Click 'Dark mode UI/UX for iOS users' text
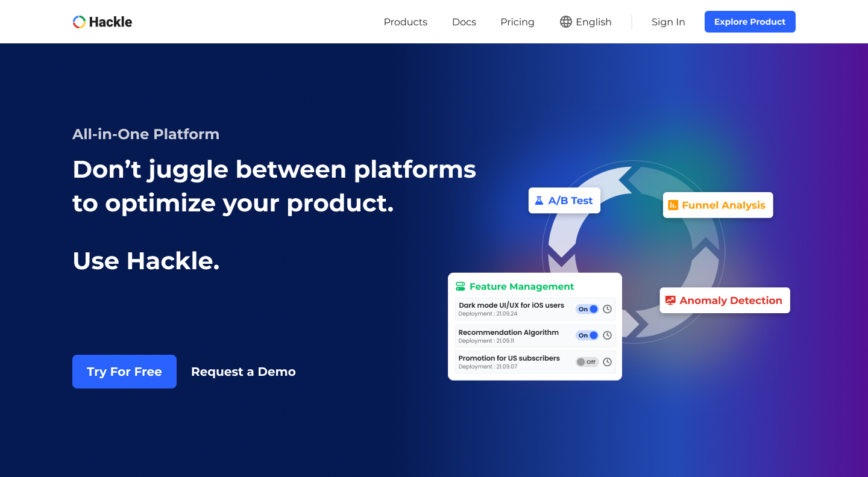The height and width of the screenshot is (477, 868). click(511, 305)
